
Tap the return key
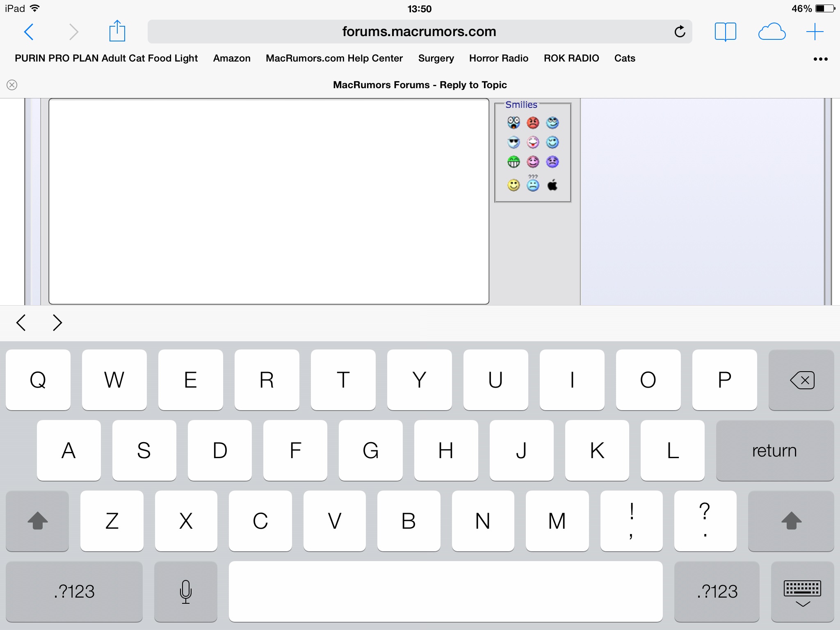click(775, 450)
